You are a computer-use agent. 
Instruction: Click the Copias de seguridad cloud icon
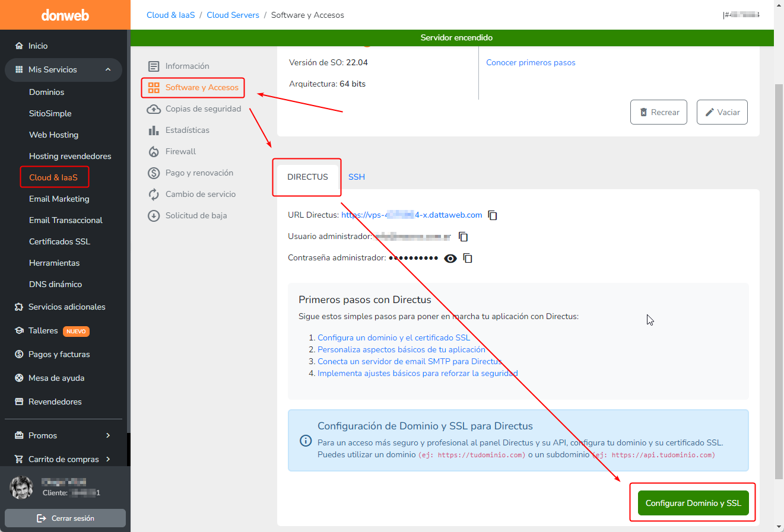pos(154,109)
